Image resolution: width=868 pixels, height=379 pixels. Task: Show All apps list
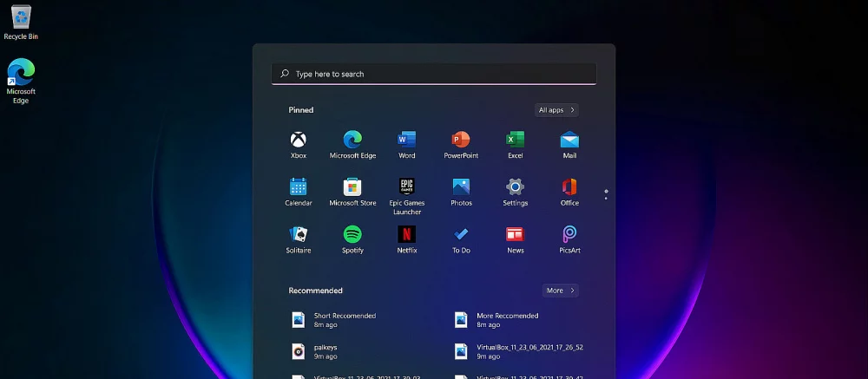pos(556,110)
